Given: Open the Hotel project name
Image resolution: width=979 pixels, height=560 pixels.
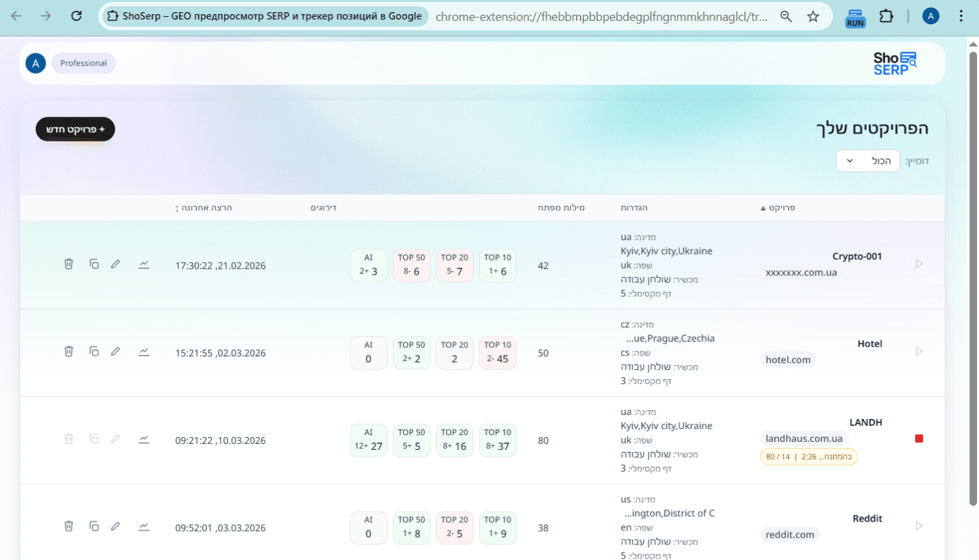Looking at the screenshot, I should pyautogui.click(x=870, y=343).
